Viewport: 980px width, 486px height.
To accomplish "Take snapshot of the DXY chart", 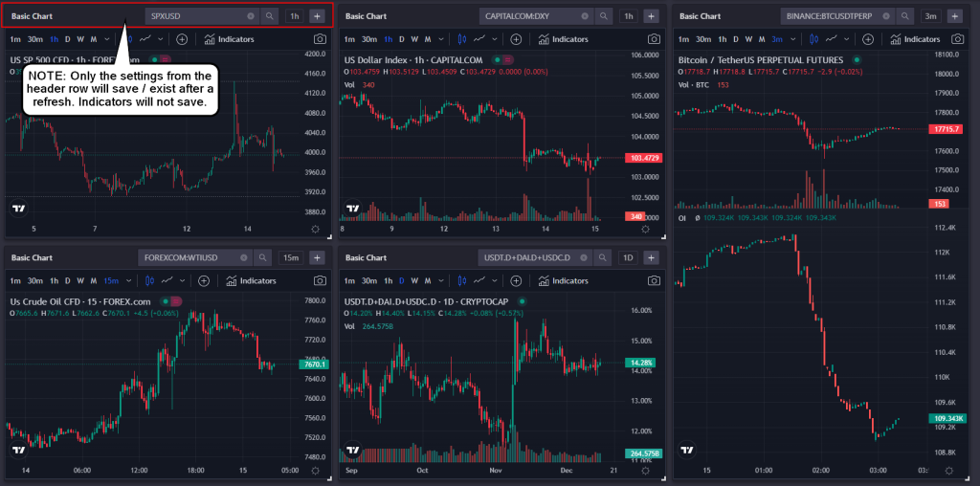I will tap(654, 39).
